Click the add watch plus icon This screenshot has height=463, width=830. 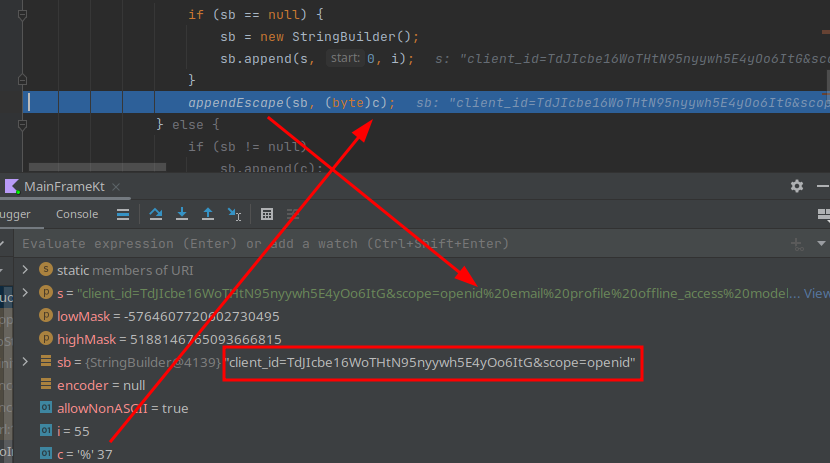coord(797,244)
